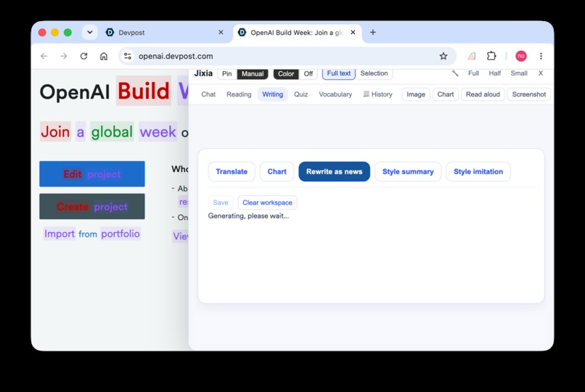
Task: Open the History tab
Action: [378, 94]
